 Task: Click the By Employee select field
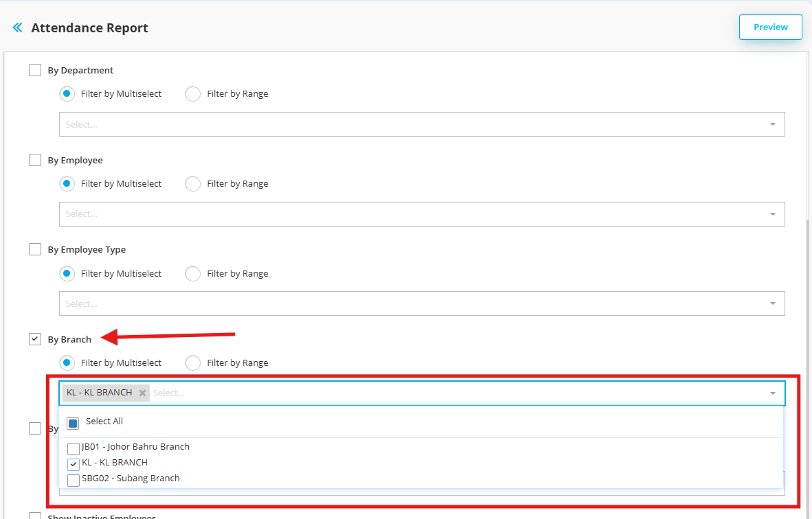pos(422,214)
